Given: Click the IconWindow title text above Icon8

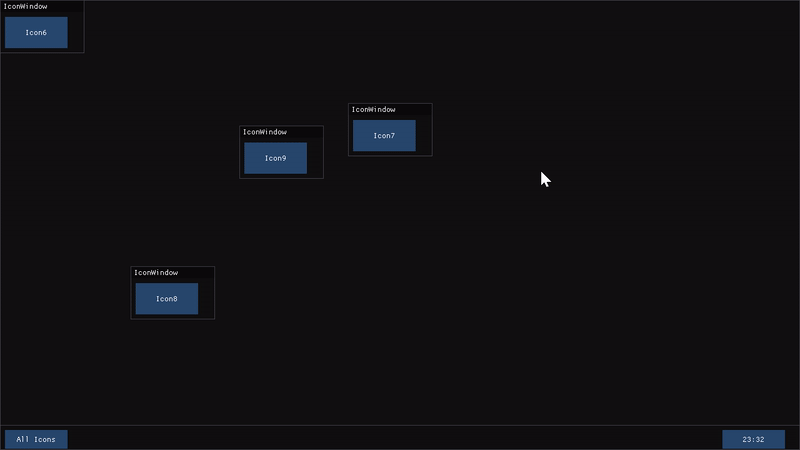Looking at the screenshot, I should 156,272.
